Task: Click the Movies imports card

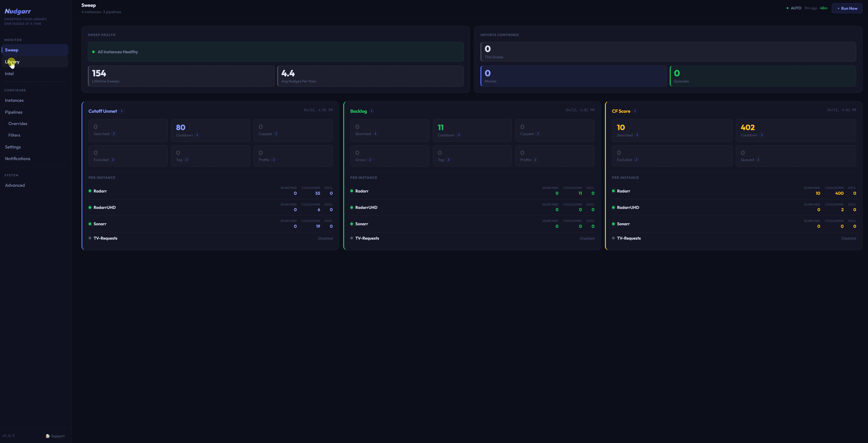Action: [574, 76]
